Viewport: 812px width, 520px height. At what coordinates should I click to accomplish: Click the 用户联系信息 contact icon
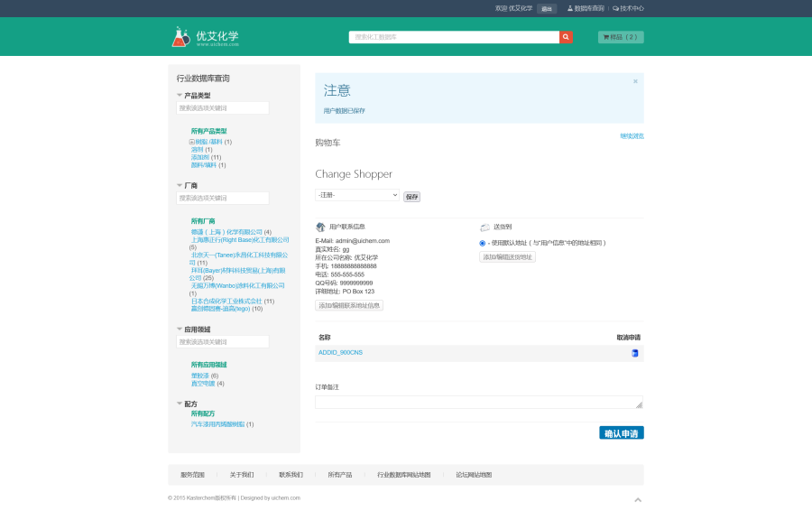pos(319,226)
